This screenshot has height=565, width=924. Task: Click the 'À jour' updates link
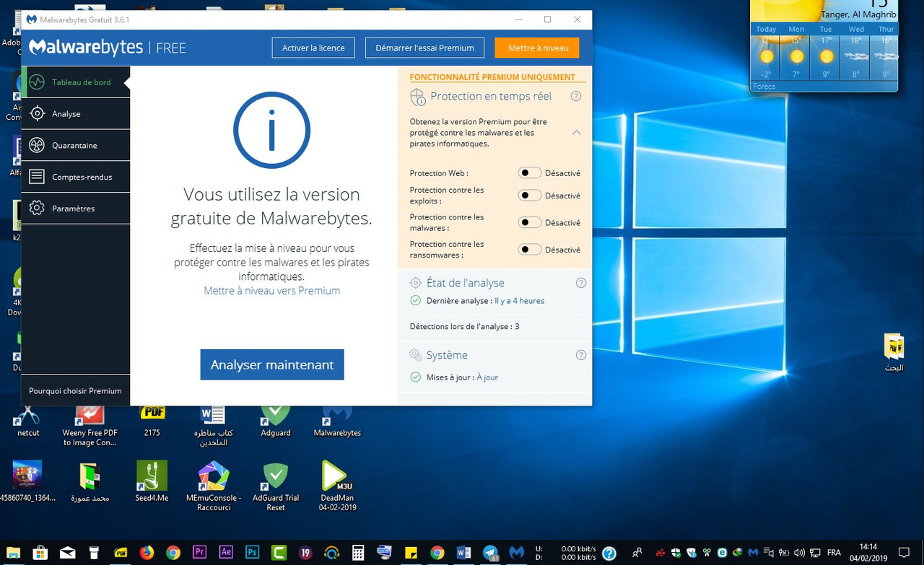point(487,377)
